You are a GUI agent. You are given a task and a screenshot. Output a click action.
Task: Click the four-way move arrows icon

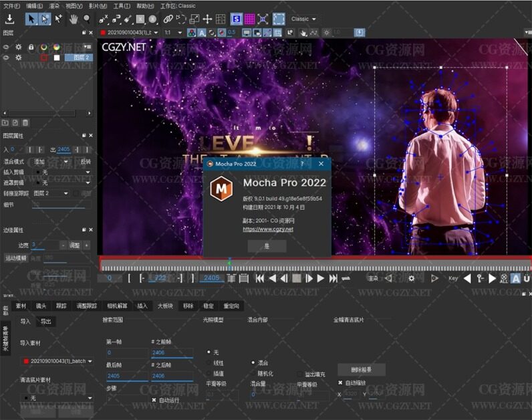click(x=207, y=19)
